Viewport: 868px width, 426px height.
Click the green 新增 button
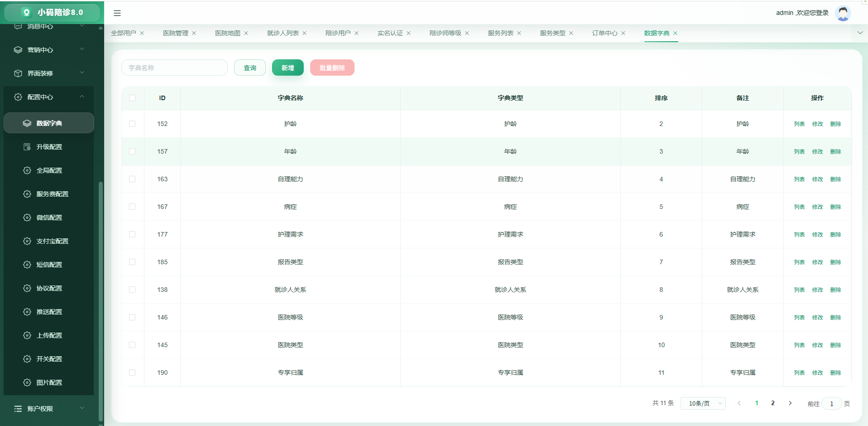pyautogui.click(x=288, y=68)
